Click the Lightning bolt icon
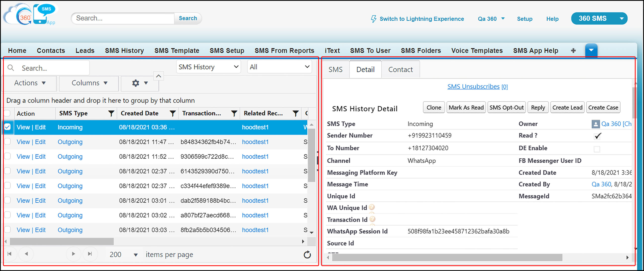This screenshot has height=271, width=644. 374,19
